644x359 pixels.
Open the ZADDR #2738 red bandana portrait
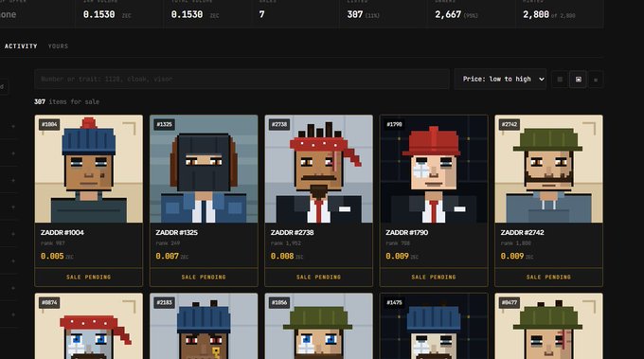(319, 169)
